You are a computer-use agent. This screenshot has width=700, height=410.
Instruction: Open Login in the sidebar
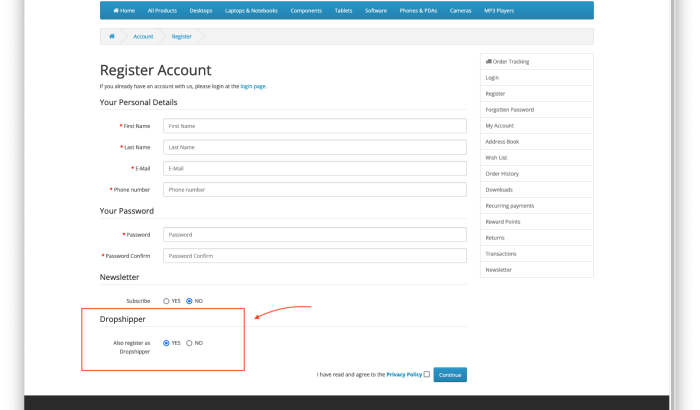pyautogui.click(x=537, y=78)
